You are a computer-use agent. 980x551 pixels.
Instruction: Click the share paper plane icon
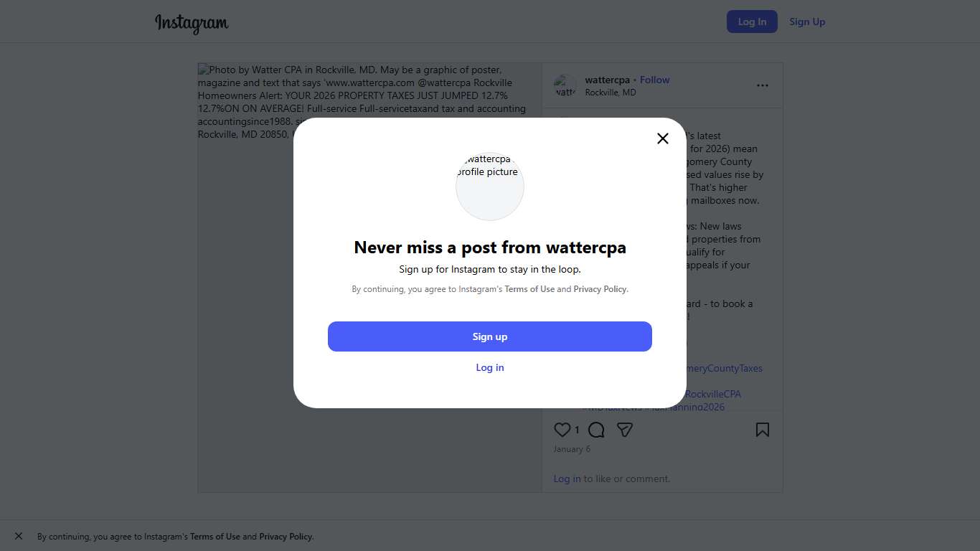point(625,430)
